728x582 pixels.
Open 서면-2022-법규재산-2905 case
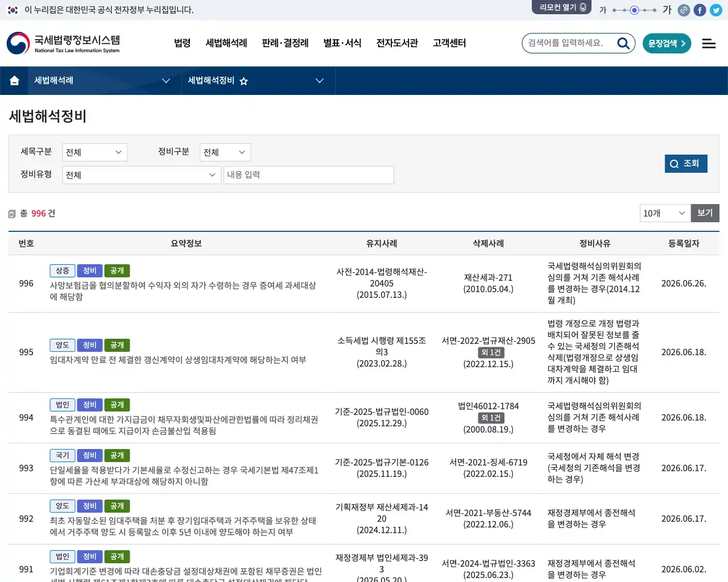click(488, 341)
